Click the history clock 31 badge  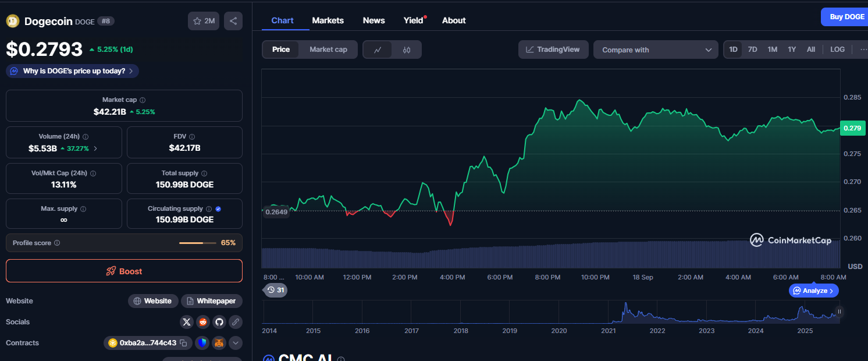(x=276, y=290)
